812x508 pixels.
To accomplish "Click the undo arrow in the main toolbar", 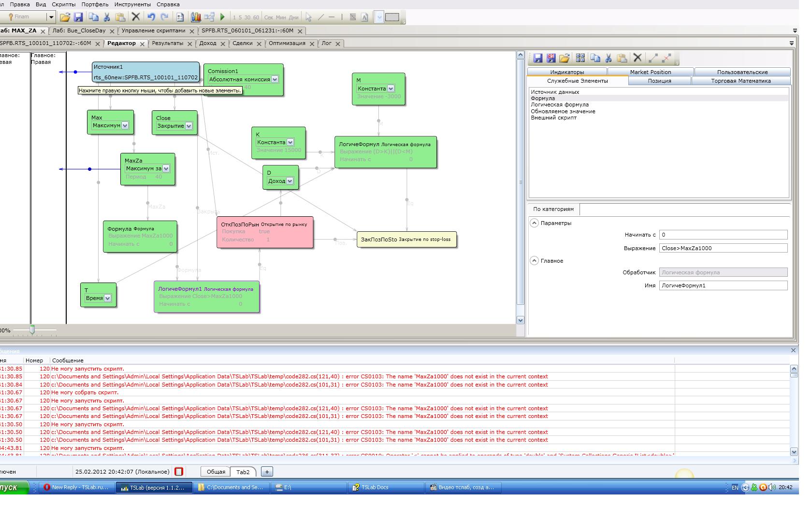I will (x=151, y=17).
